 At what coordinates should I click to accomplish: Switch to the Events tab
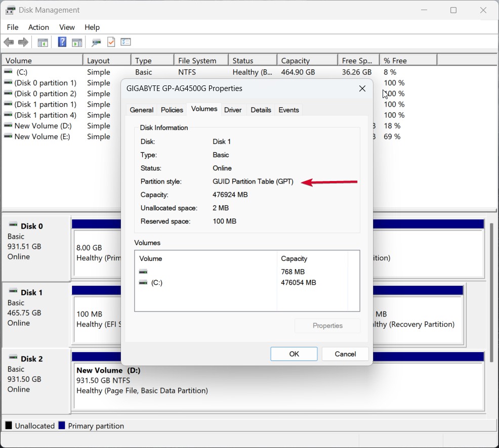(288, 110)
